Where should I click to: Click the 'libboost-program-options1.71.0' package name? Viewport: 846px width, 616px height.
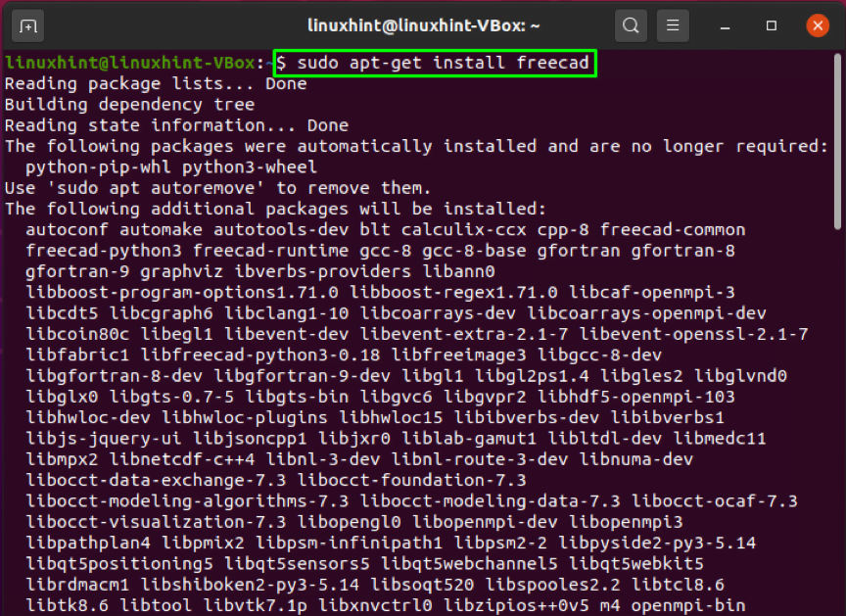[x=182, y=293]
